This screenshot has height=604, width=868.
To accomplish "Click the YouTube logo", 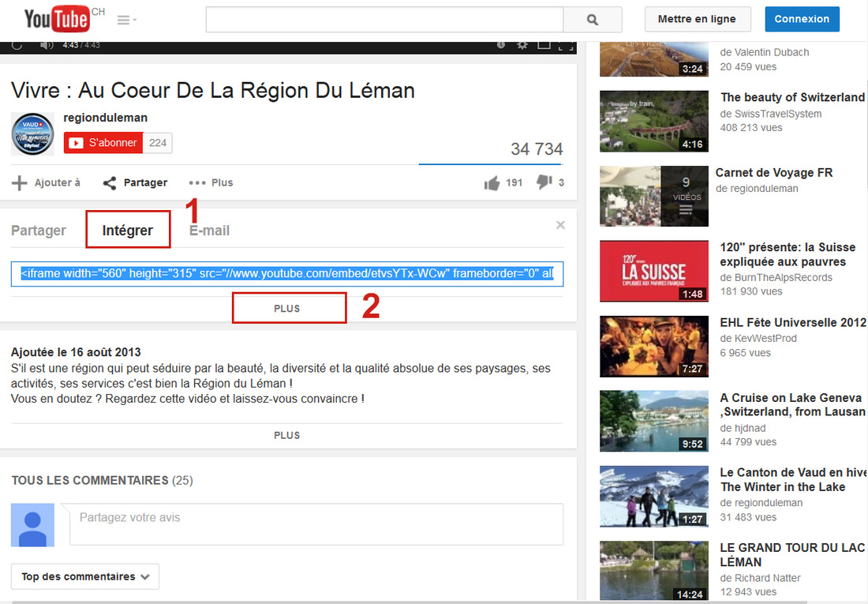I will 57,19.
